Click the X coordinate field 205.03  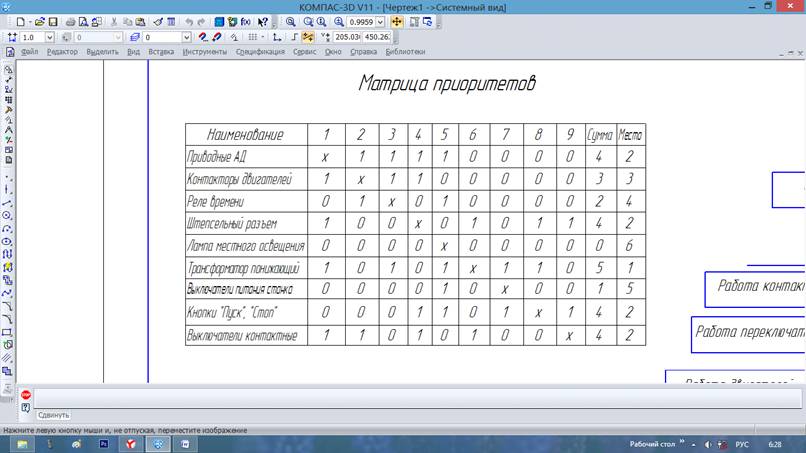click(350, 37)
